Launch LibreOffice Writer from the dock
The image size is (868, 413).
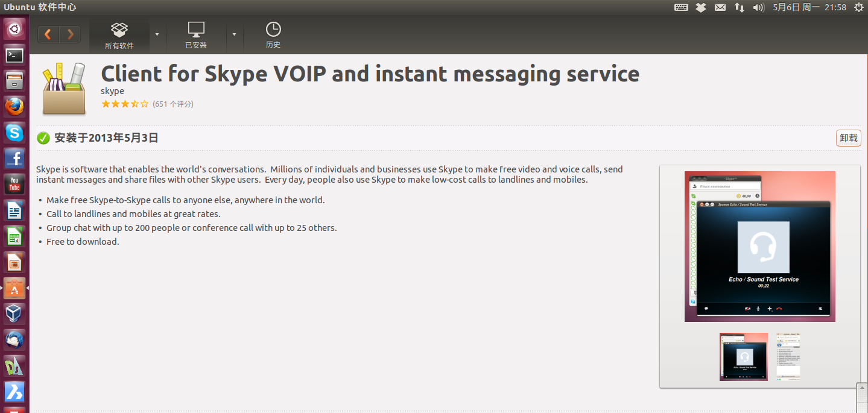point(14,210)
